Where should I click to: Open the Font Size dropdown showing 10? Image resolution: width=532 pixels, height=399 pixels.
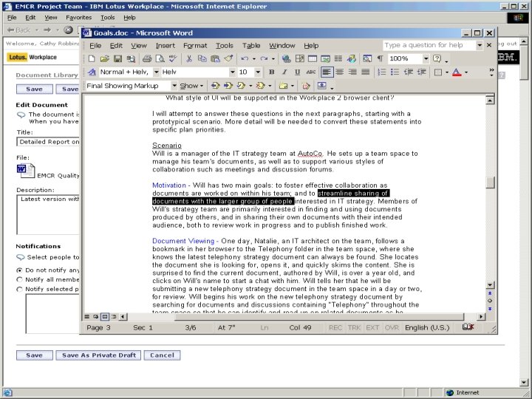pos(258,72)
